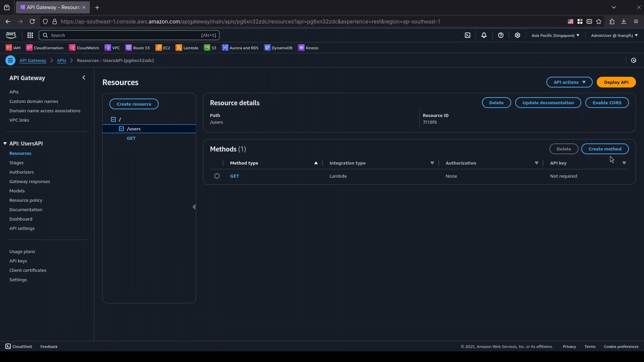Open EC2 service shortcut
The image size is (644, 362).
[163, 48]
